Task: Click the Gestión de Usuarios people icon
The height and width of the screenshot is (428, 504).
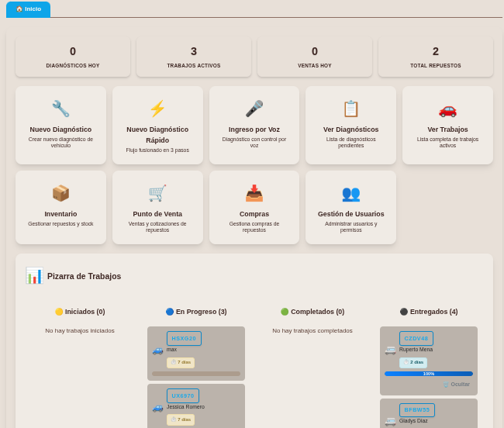Action: [350, 193]
